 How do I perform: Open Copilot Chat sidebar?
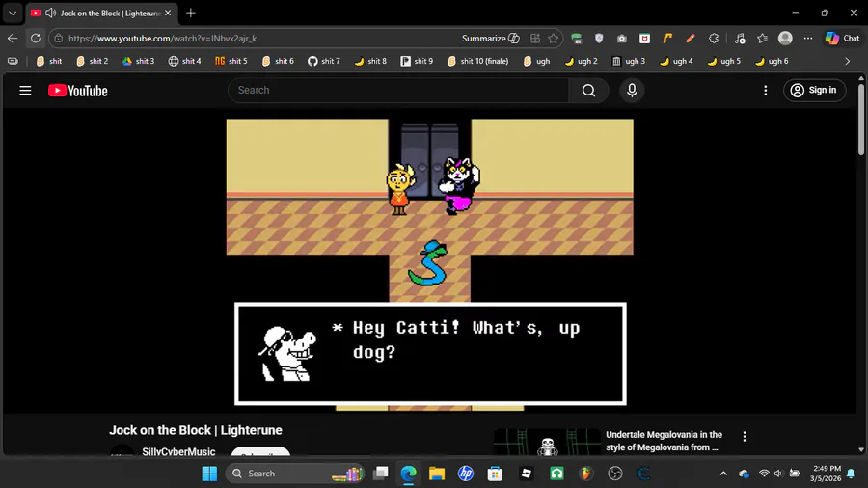point(843,39)
